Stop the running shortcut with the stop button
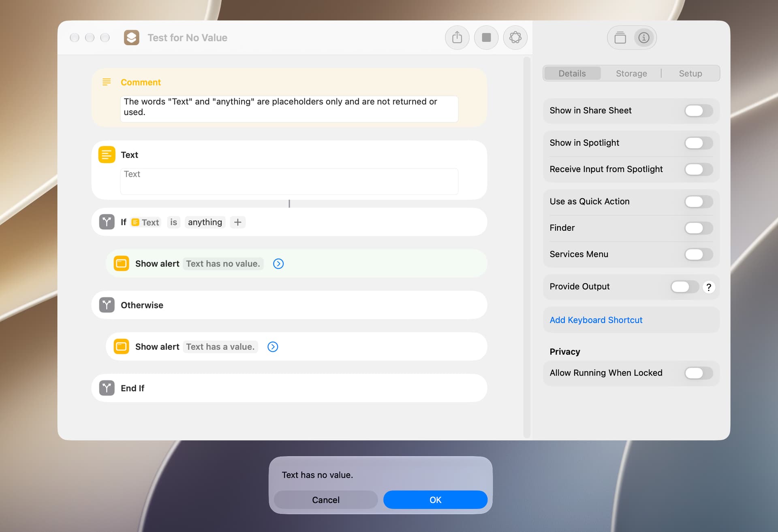778x532 pixels. pos(486,38)
